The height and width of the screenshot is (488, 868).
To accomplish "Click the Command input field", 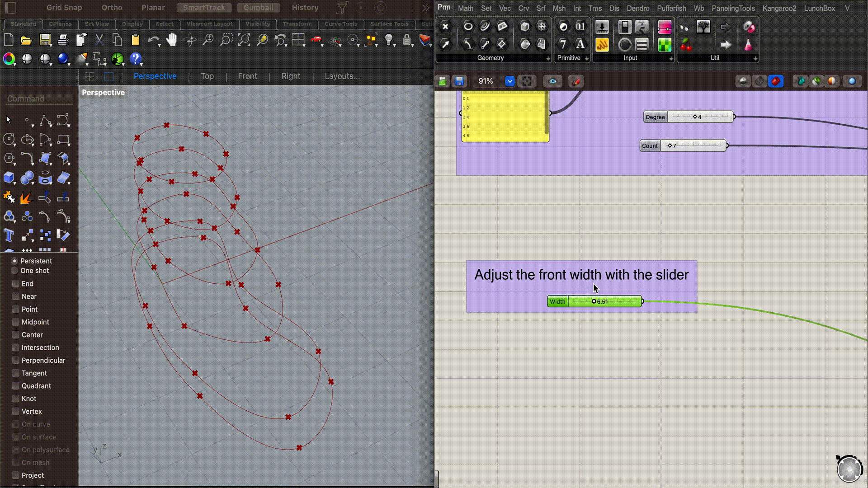I will 39,99.
